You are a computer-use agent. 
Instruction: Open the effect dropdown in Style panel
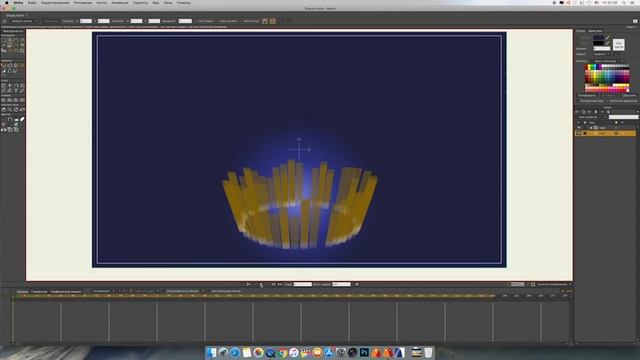602,54
